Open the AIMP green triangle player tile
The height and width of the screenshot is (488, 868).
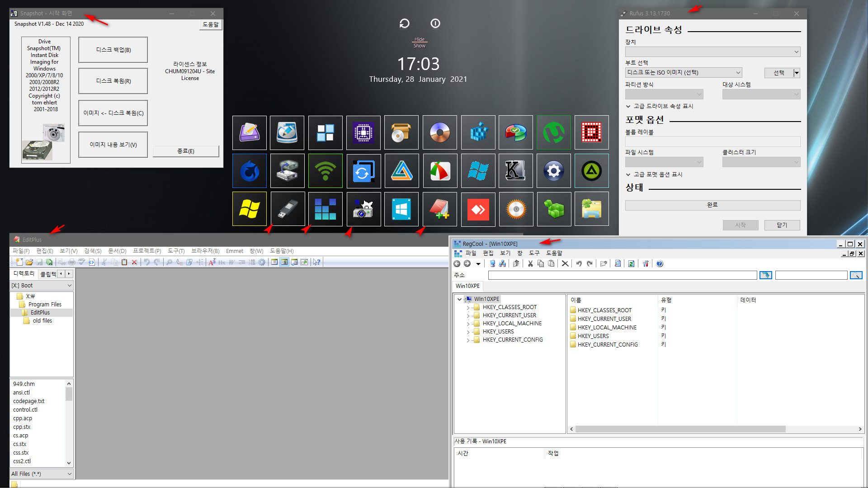coord(592,171)
